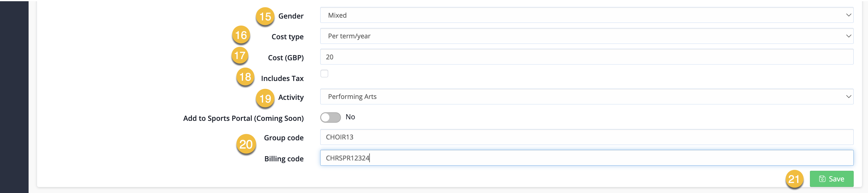Screen dimensions: 868x193
Task: Click the Group code field with CHOIR13
Action: click(x=586, y=137)
